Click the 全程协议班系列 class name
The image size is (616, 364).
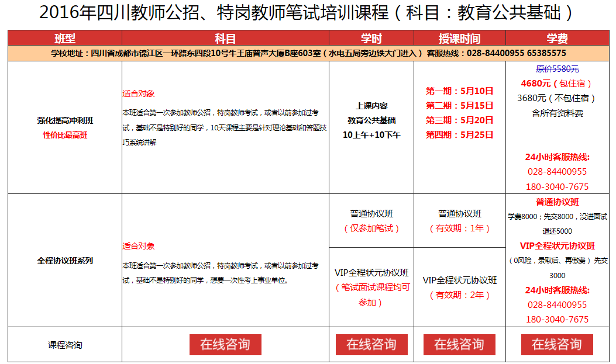[65, 261]
